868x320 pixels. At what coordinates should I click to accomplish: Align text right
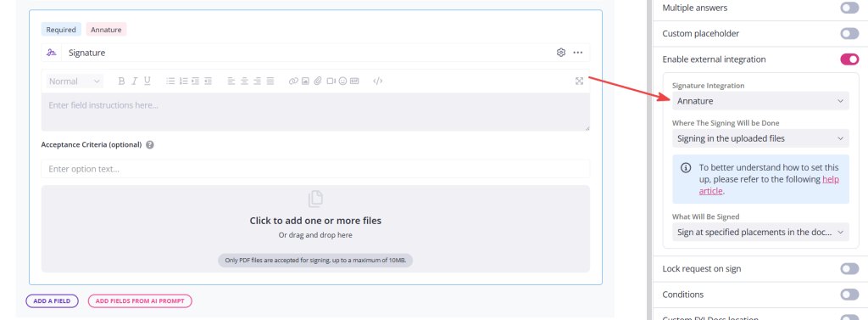(258, 81)
